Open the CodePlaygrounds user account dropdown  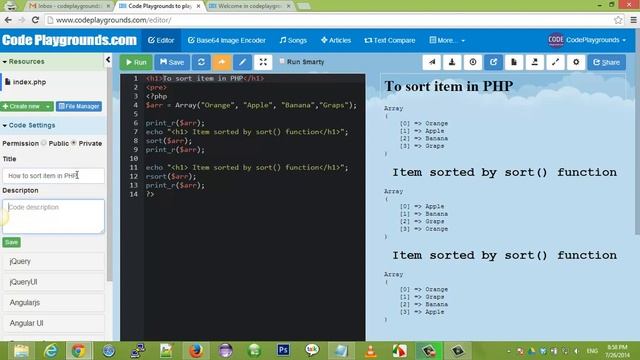click(587, 40)
